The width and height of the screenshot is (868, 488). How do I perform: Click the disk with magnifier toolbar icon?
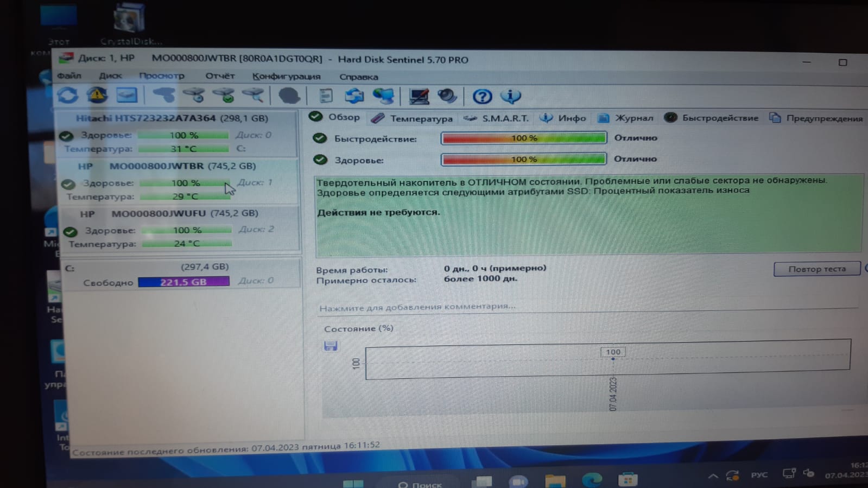(x=253, y=96)
